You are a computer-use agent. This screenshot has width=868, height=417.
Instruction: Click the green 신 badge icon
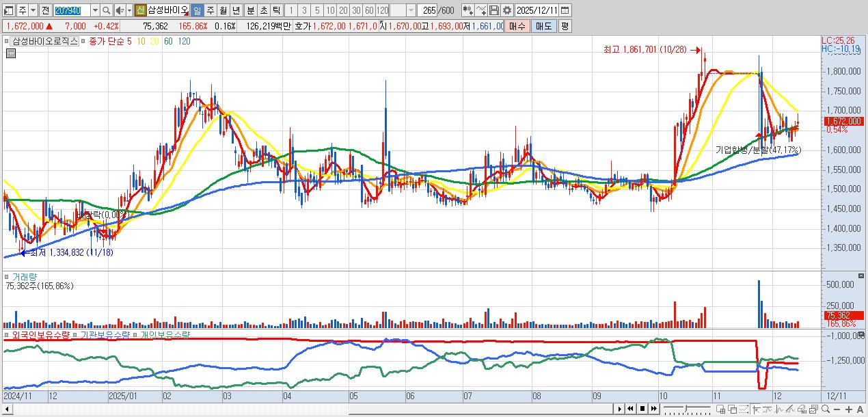(x=140, y=10)
